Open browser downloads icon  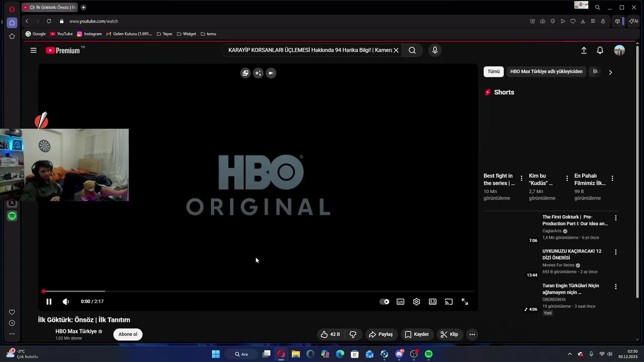583,21
